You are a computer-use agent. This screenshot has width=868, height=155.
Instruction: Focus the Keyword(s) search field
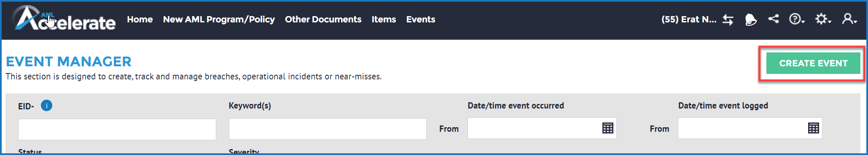328,129
